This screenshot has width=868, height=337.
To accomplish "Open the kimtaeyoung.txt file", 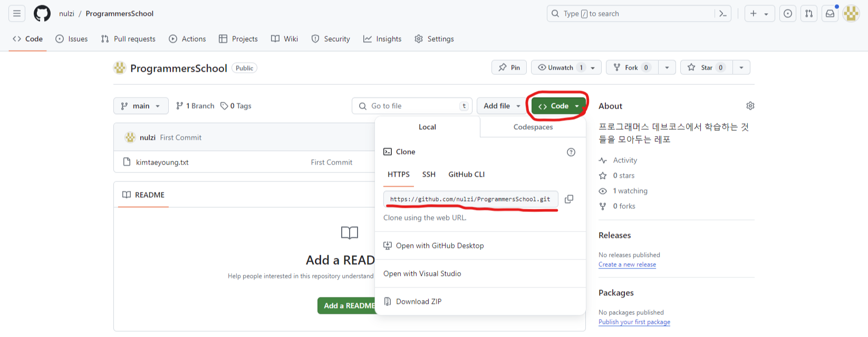I will tap(162, 162).
